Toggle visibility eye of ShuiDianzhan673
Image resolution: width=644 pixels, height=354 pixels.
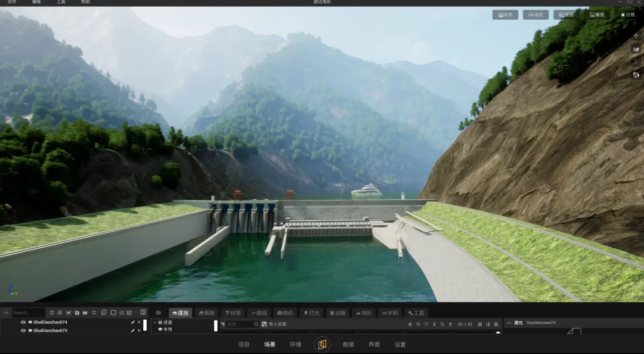tap(23, 331)
